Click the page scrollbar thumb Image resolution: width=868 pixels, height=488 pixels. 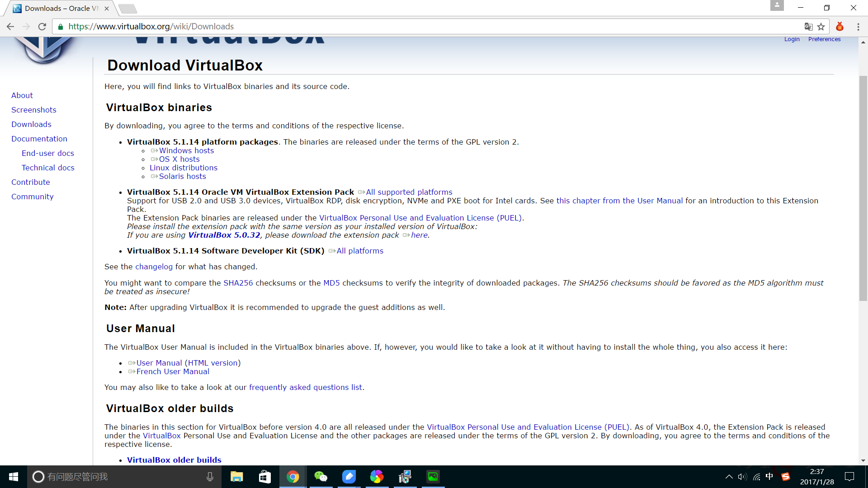tap(863, 188)
